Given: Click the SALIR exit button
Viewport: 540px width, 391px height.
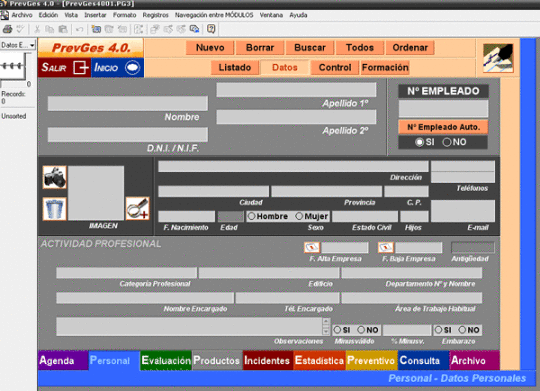Looking at the screenshot, I should 64,67.
